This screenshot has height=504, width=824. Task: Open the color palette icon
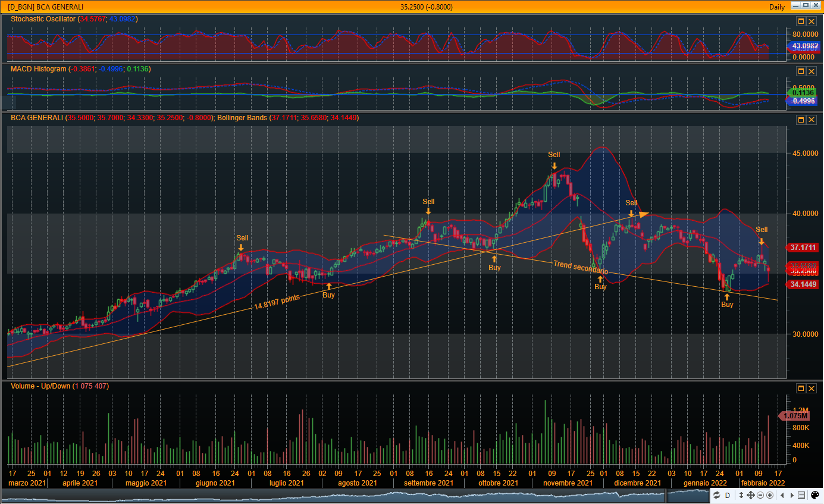click(x=815, y=495)
